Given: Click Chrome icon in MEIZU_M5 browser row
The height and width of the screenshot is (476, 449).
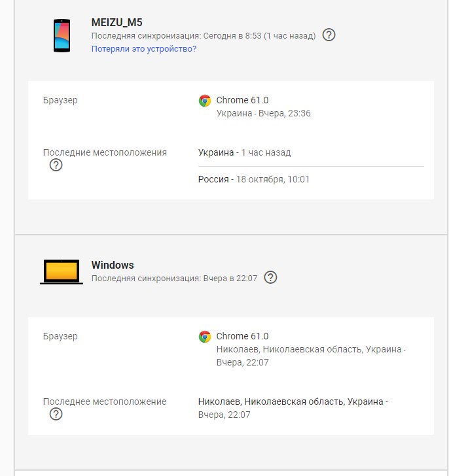Looking at the screenshot, I should tap(205, 101).
